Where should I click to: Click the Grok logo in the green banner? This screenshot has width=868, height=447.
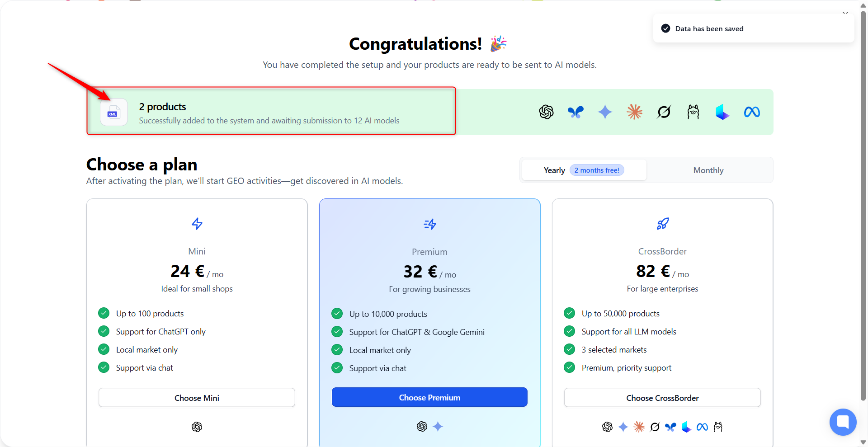click(664, 112)
